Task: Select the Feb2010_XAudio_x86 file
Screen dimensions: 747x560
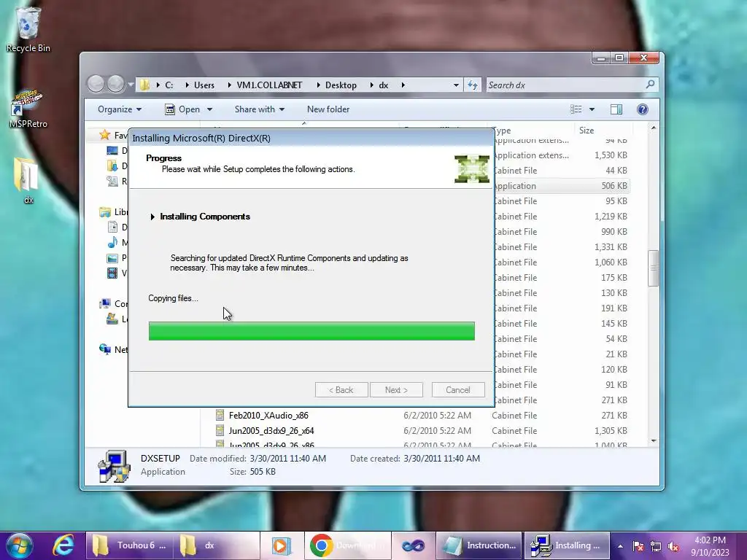Action: coord(268,415)
